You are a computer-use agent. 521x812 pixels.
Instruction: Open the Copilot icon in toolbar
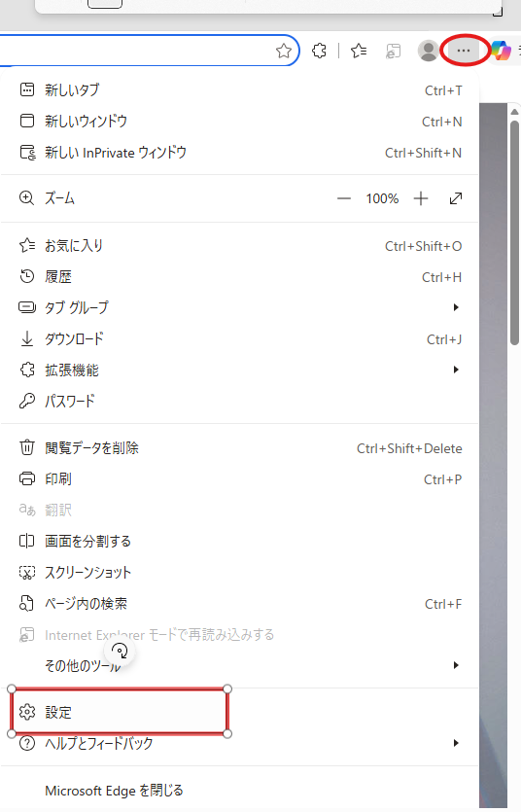502,51
